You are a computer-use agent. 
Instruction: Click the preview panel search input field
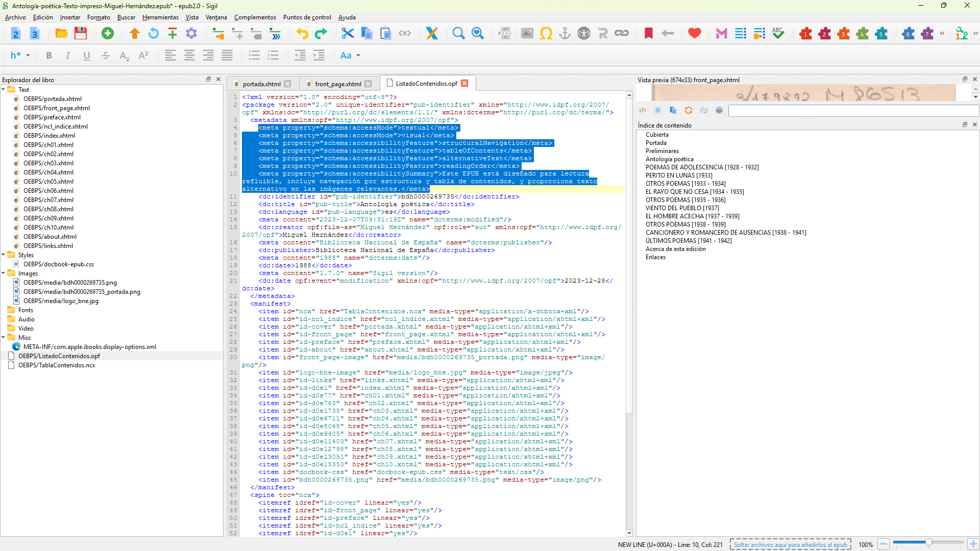853,111
